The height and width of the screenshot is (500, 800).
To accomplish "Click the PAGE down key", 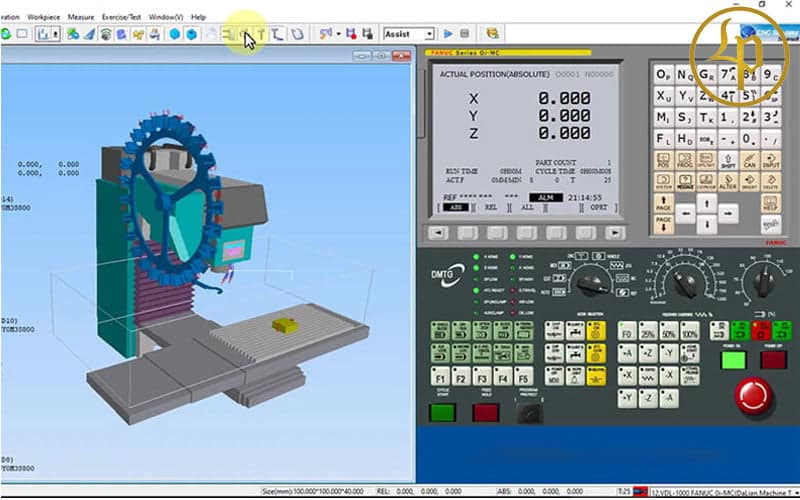I will [663, 224].
